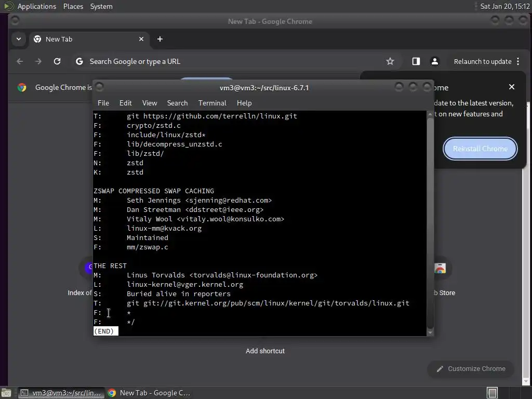Image resolution: width=532 pixels, height=399 pixels.
Task: Open terminal File menu
Action: pyautogui.click(x=103, y=103)
